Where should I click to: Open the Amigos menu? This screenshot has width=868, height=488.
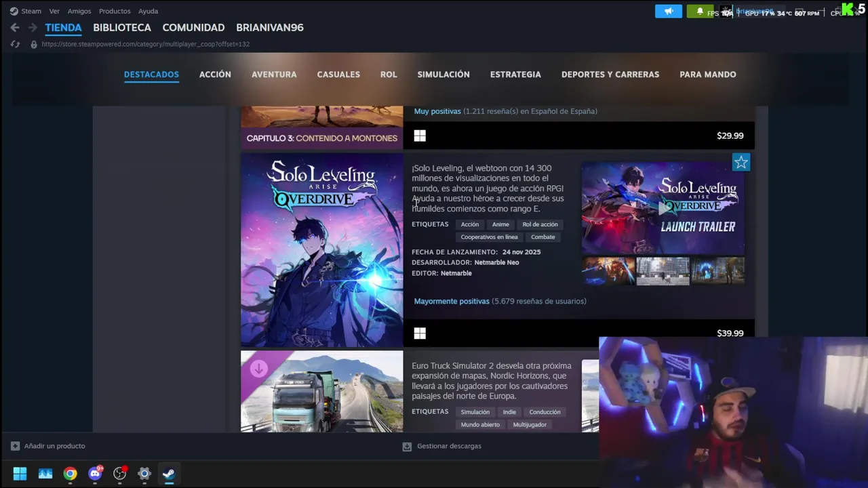pos(79,12)
